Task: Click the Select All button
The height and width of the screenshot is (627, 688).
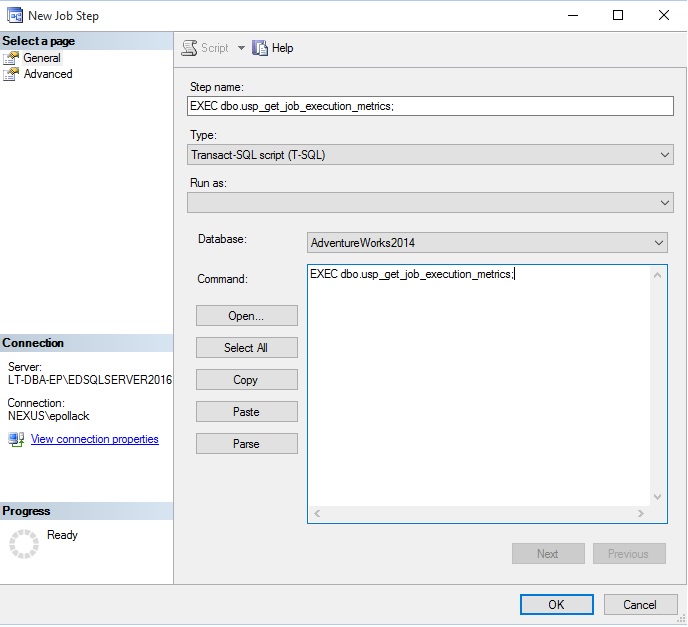Action: [247, 348]
